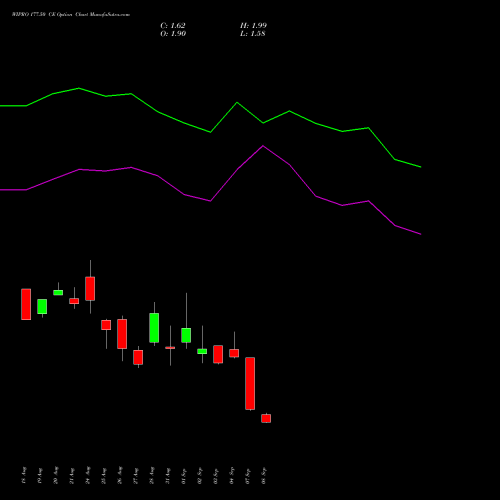The image size is (500, 500).
Task: Select the high value H: 1.99
Action: 253,26
